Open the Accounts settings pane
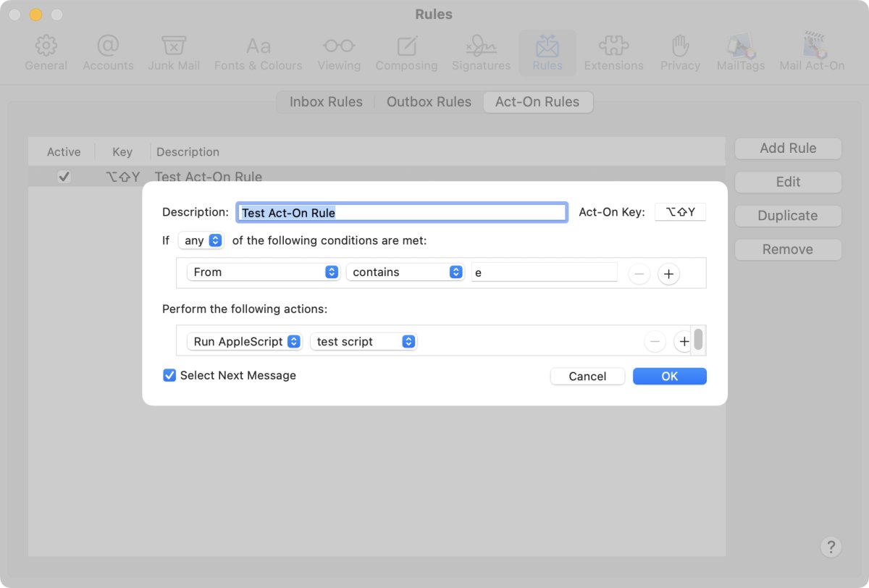Screen dimensions: 869x588 pos(107,51)
